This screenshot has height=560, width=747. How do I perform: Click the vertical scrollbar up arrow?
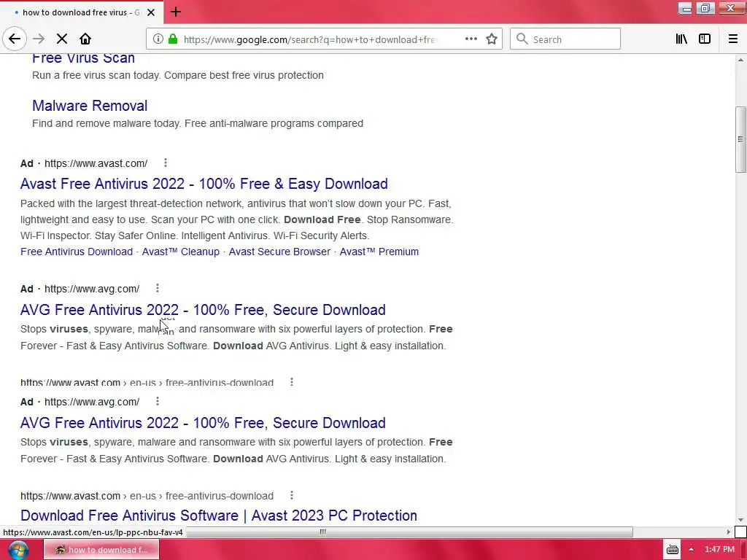740,60
